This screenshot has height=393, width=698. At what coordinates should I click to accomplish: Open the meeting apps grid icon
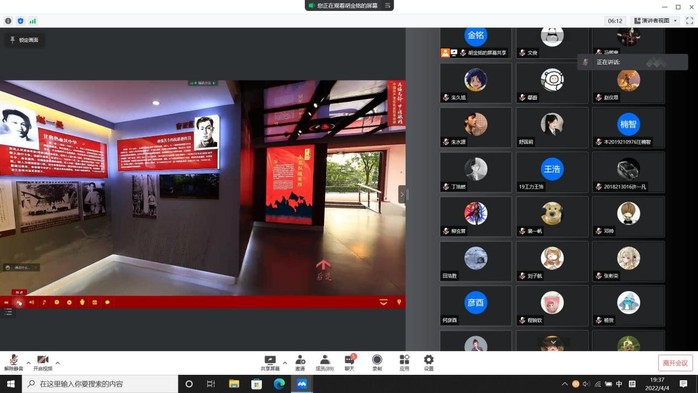tap(404, 363)
